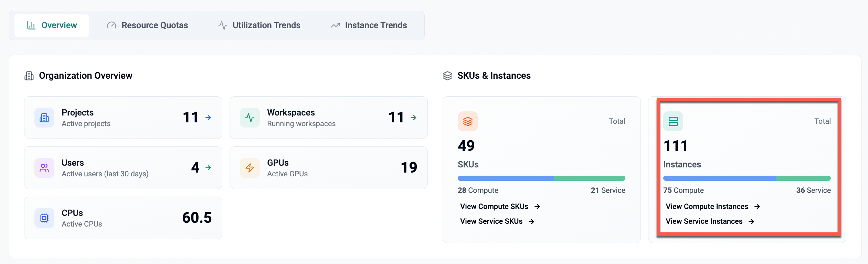Click the Workspaces activity pulse icon
This screenshot has width=868, height=264.
pyautogui.click(x=250, y=118)
